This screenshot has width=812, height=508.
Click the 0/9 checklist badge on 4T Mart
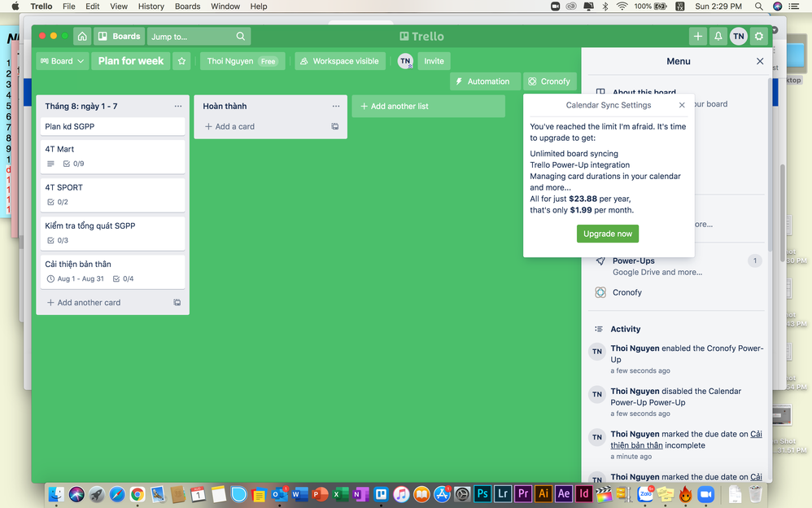click(73, 164)
